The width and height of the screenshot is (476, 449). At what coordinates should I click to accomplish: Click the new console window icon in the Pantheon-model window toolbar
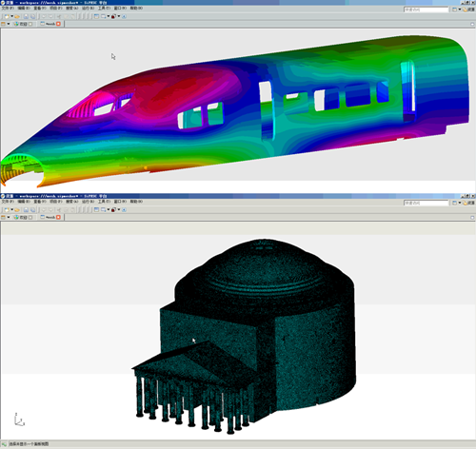pos(103,209)
